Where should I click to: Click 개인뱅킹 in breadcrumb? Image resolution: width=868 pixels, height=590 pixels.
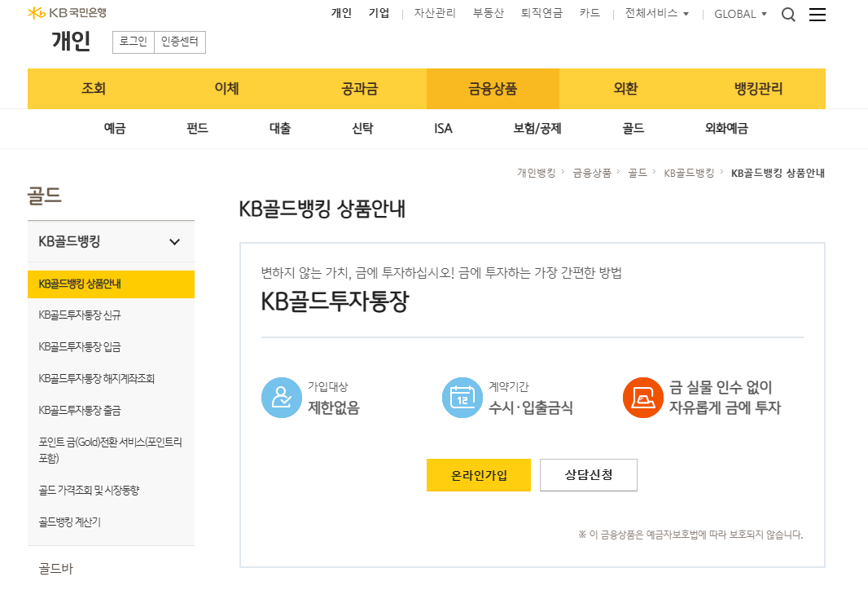(x=537, y=173)
